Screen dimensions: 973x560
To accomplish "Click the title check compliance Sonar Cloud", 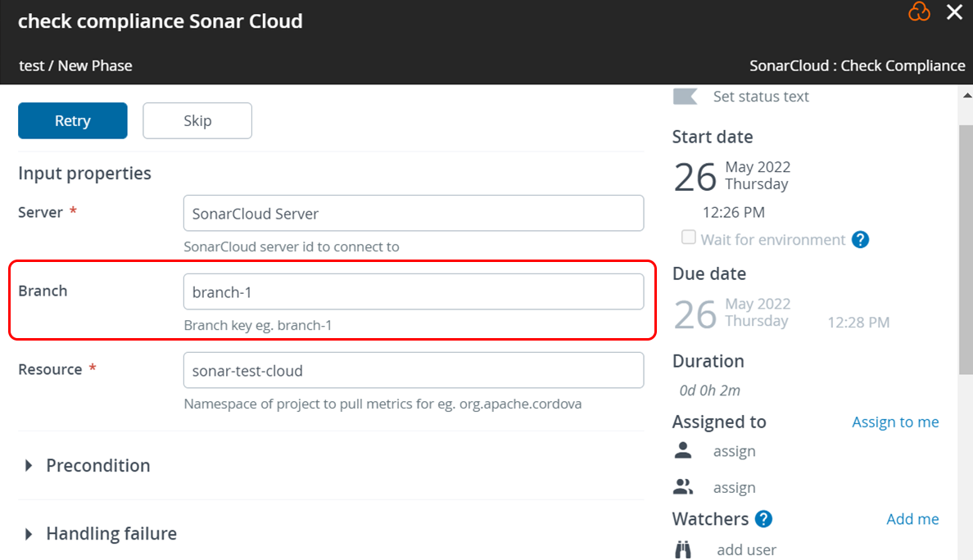I will click(160, 21).
